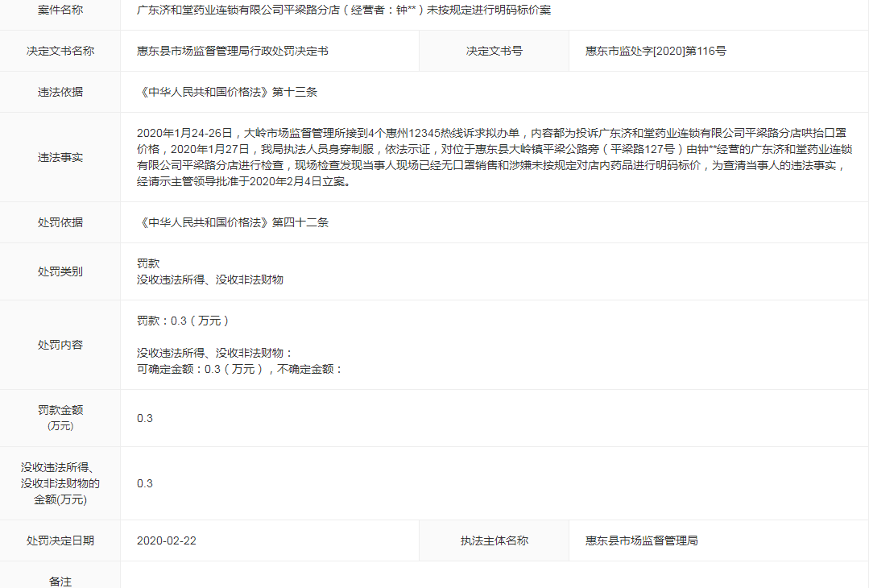The height and width of the screenshot is (588, 869).
Task: Click the violation facts paragraph starting 2020年1月24-26日
Action: (x=494, y=157)
